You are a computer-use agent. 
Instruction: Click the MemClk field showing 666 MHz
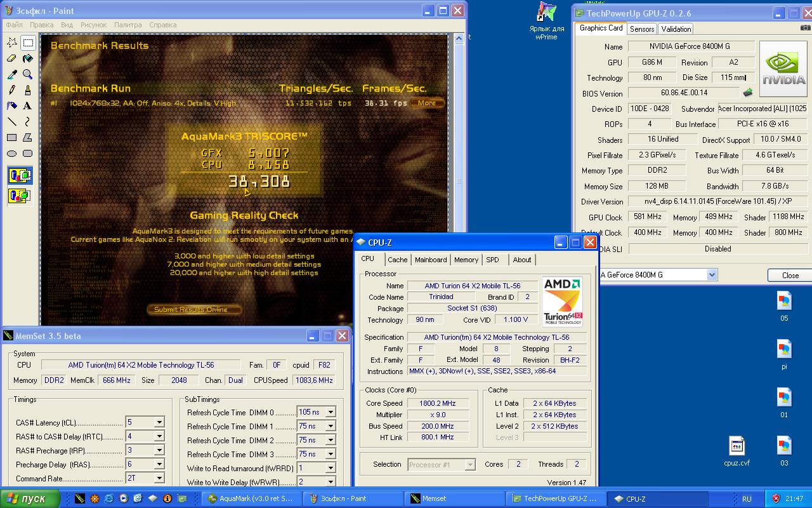coord(117,380)
